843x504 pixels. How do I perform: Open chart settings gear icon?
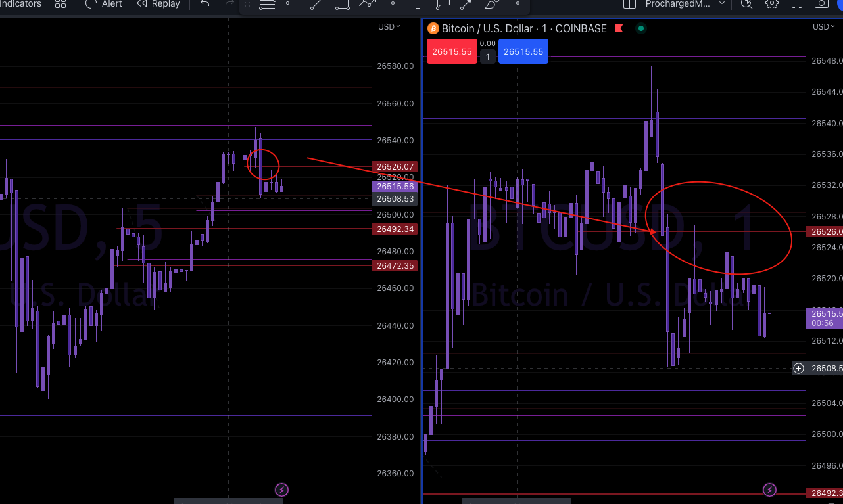[x=772, y=4]
